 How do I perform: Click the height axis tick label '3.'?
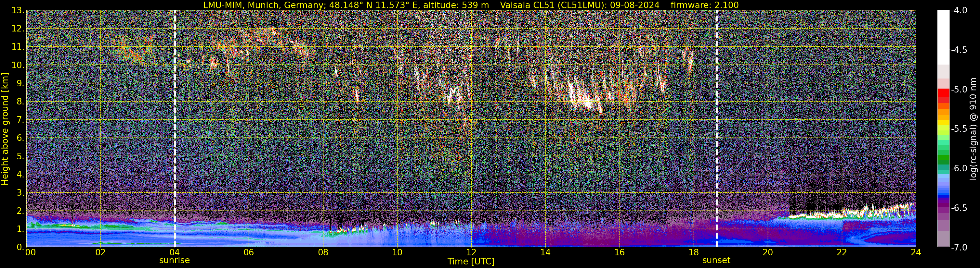20,192
